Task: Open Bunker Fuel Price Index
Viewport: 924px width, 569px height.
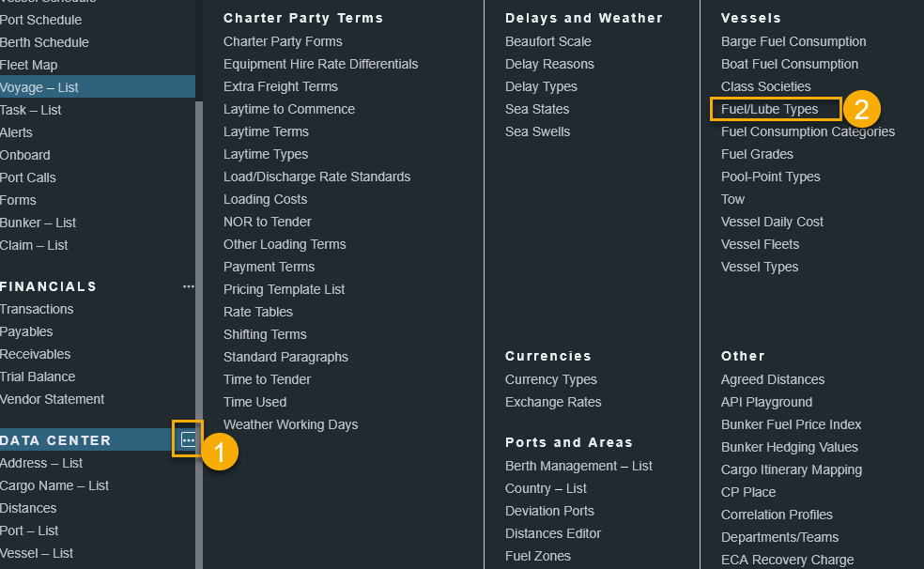Action: pyautogui.click(x=791, y=424)
